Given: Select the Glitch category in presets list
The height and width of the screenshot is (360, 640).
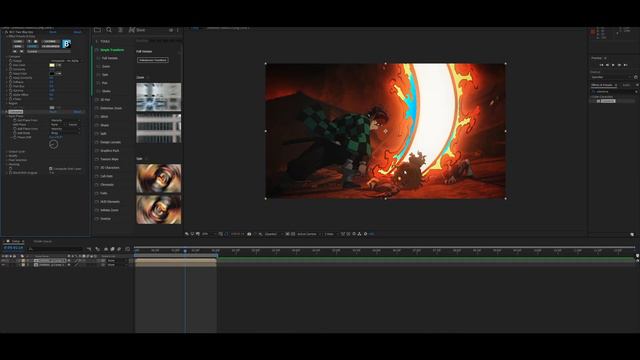Looking at the screenshot, I should (x=104, y=117).
